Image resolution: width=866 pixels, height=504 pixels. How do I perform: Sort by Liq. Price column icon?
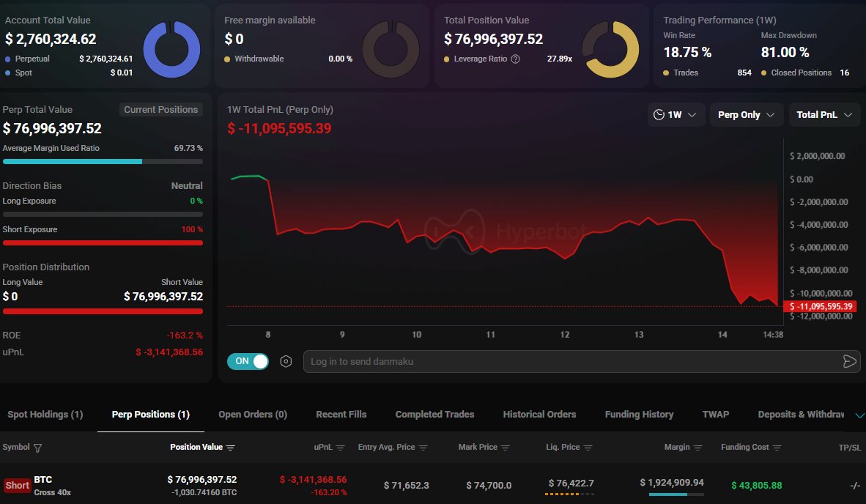588,448
